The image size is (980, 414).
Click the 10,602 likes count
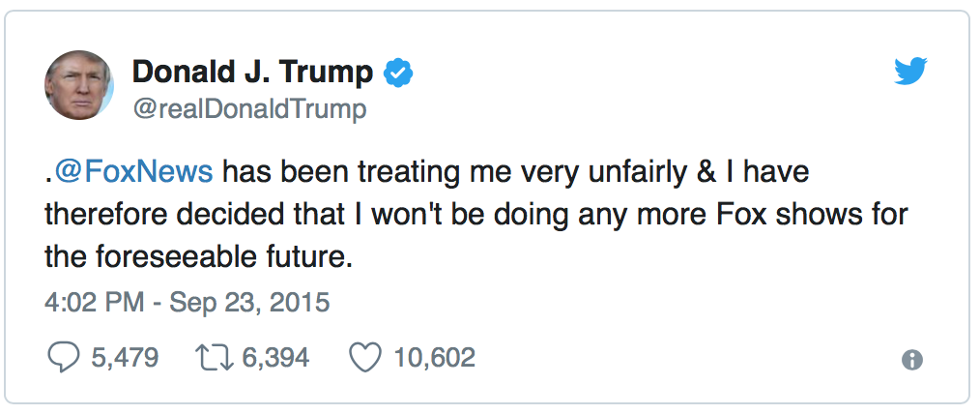coord(434,359)
